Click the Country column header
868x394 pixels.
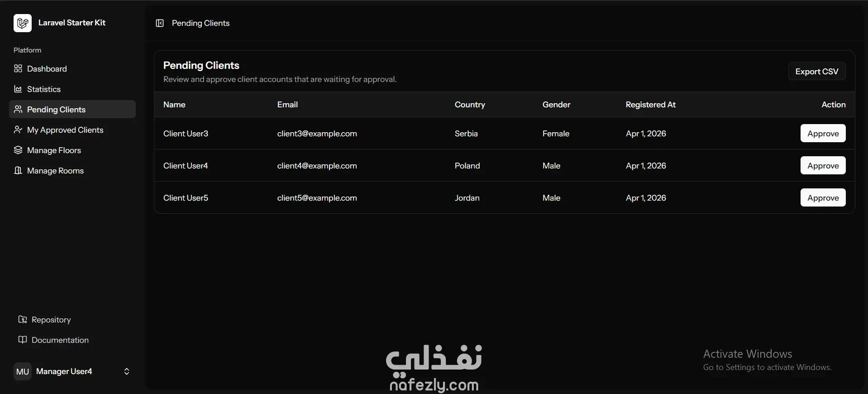tap(470, 105)
